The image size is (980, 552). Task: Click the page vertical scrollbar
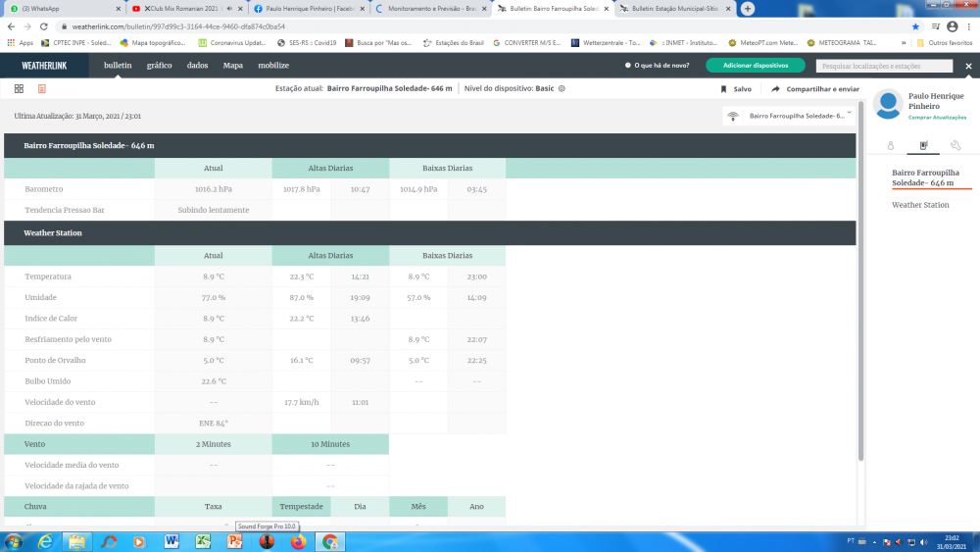[x=860, y=294]
